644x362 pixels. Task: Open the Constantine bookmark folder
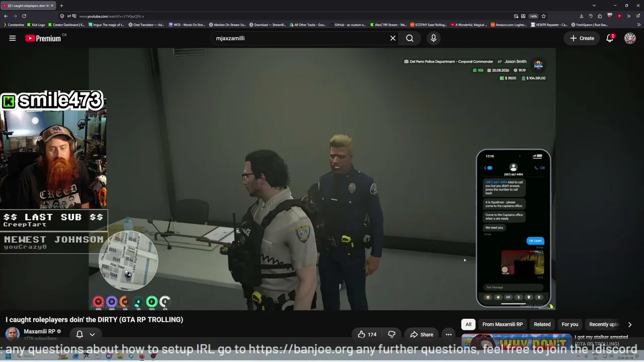(14, 25)
